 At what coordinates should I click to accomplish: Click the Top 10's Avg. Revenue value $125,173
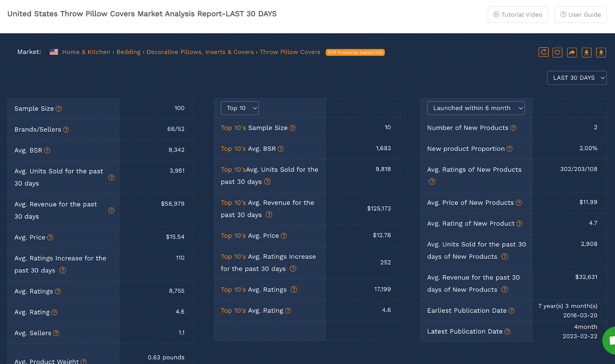pyautogui.click(x=379, y=208)
